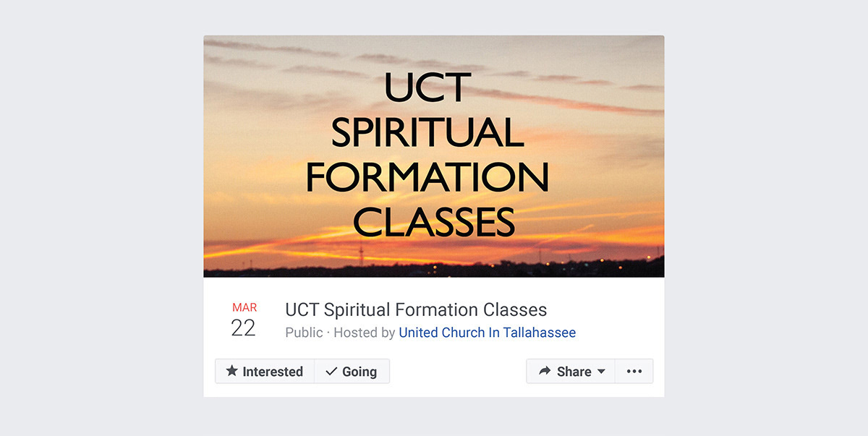The width and height of the screenshot is (868, 436).
Task: Click the curved share arrow icon
Action: coord(545,371)
